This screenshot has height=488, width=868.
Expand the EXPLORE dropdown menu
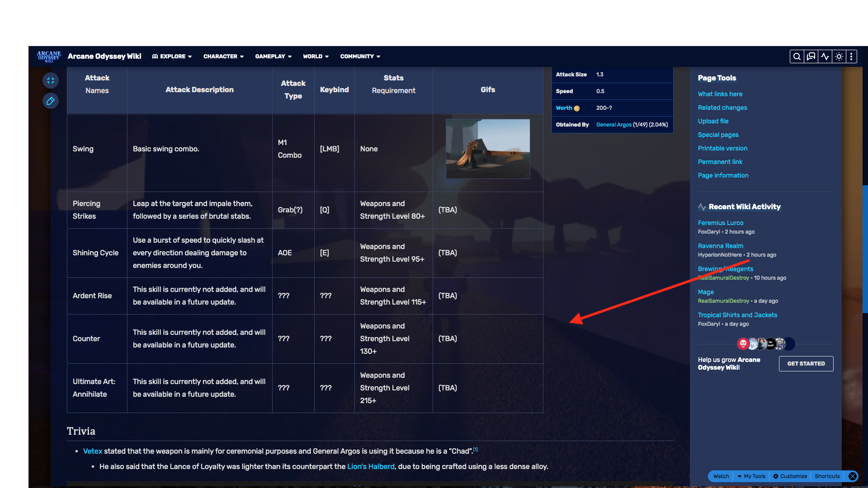click(x=172, y=56)
